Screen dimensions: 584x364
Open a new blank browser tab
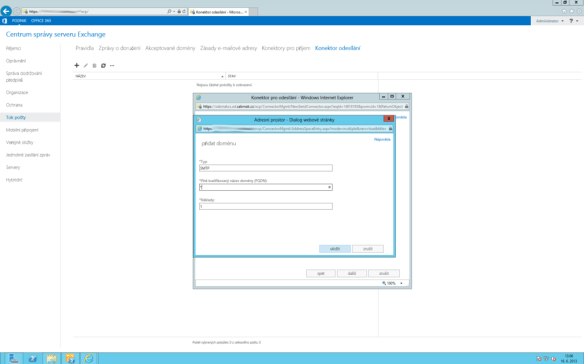click(253, 12)
